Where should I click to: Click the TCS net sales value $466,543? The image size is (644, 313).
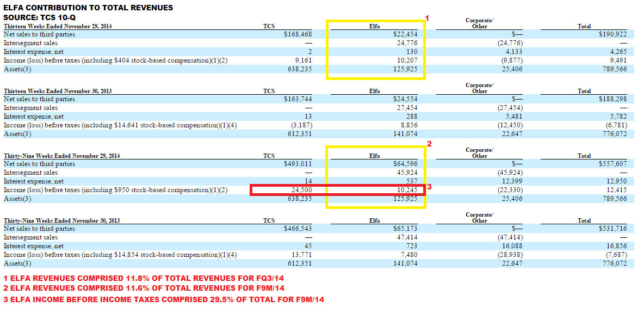coord(298,229)
